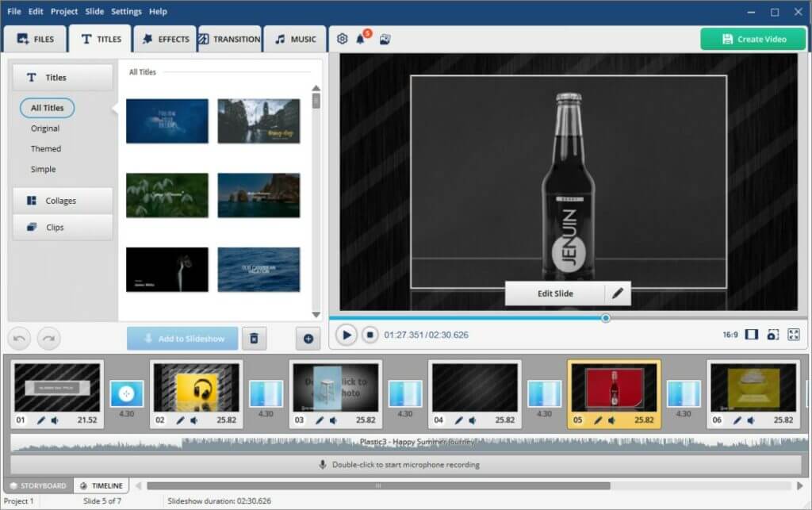Open the Project menu
This screenshot has height=510, width=812.
click(x=63, y=11)
